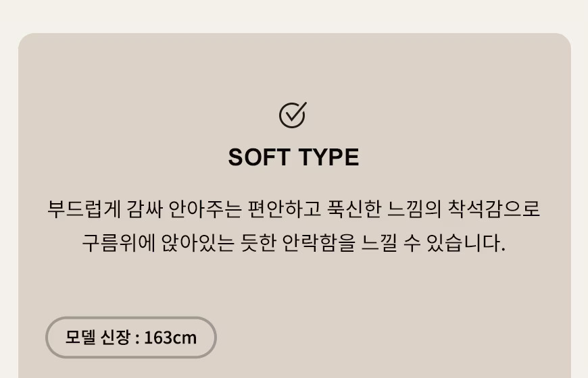Click the circled checkmark icon
This screenshot has height=378, width=588.
click(x=293, y=115)
